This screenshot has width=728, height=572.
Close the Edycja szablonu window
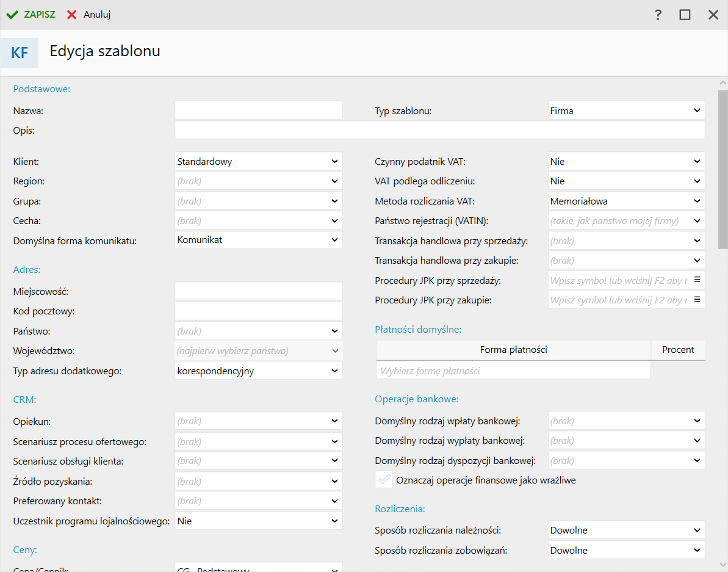click(713, 15)
